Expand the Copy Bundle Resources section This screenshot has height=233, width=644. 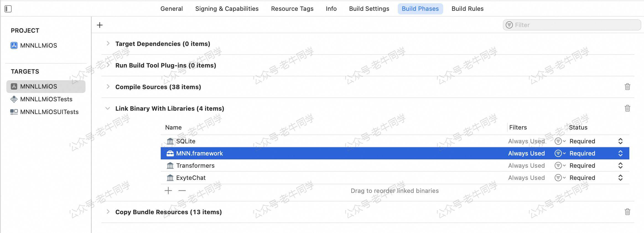(108, 212)
